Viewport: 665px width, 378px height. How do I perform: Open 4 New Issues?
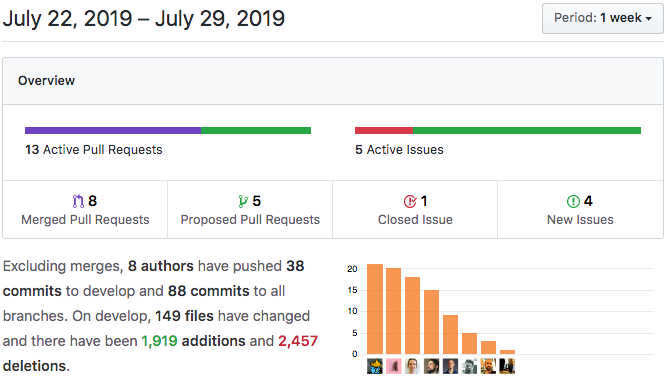click(580, 210)
